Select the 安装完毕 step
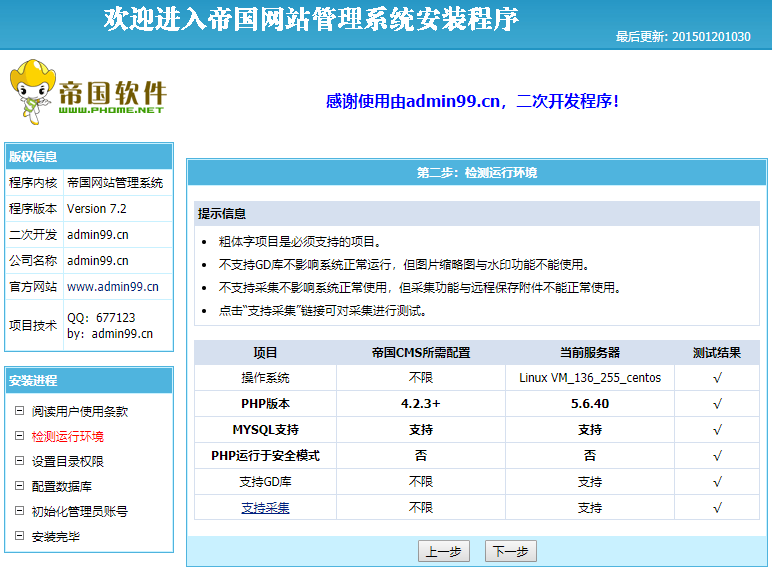772x569 pixels. tap(56, 537)
